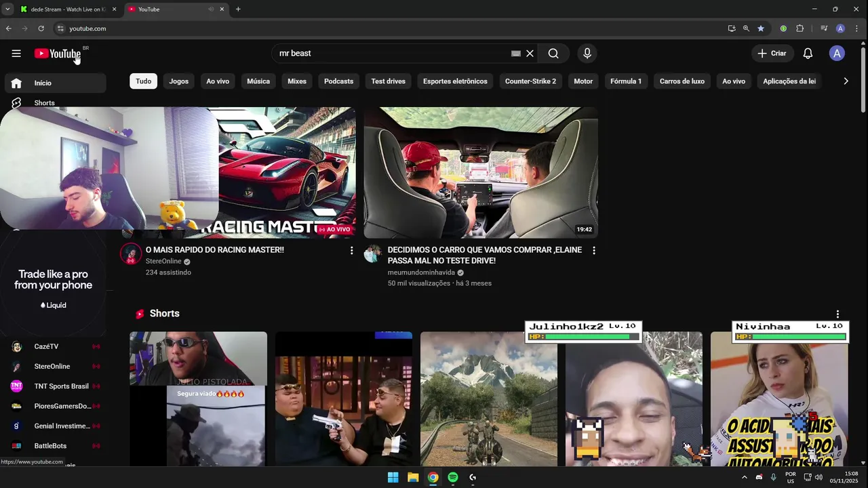
Task: Select the Jogos filter chip
Action: (x=179, y=81)
